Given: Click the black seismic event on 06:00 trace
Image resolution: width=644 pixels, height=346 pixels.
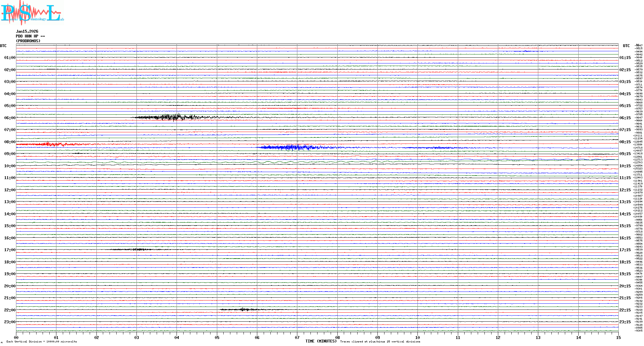Looking at the screenshot, I should pos(173,117).
